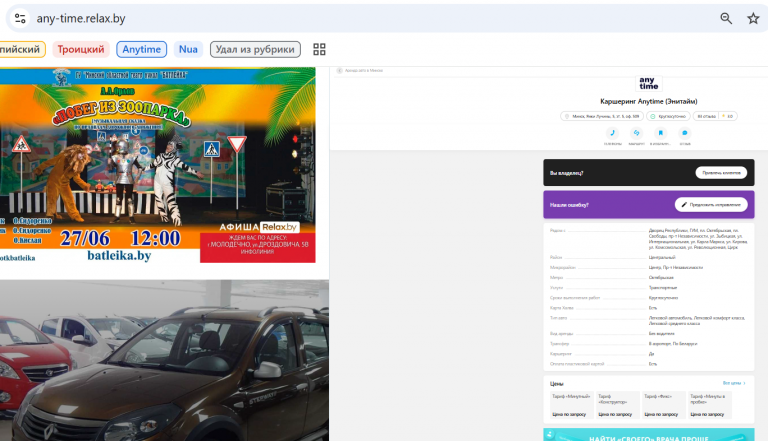Screen dimensions: 768x441
Task: Click the location pin address pill
Action: [602, 116]
